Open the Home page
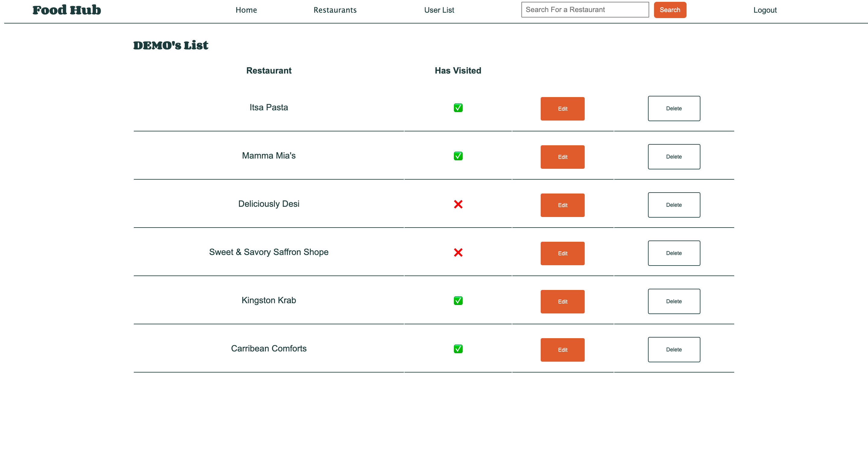868x475 pixels. tap(246, 10)
